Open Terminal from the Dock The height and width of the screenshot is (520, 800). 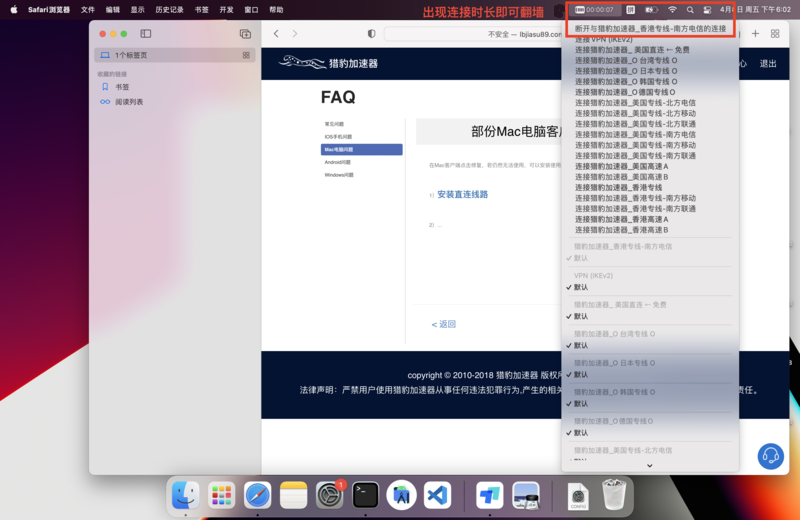365,494
